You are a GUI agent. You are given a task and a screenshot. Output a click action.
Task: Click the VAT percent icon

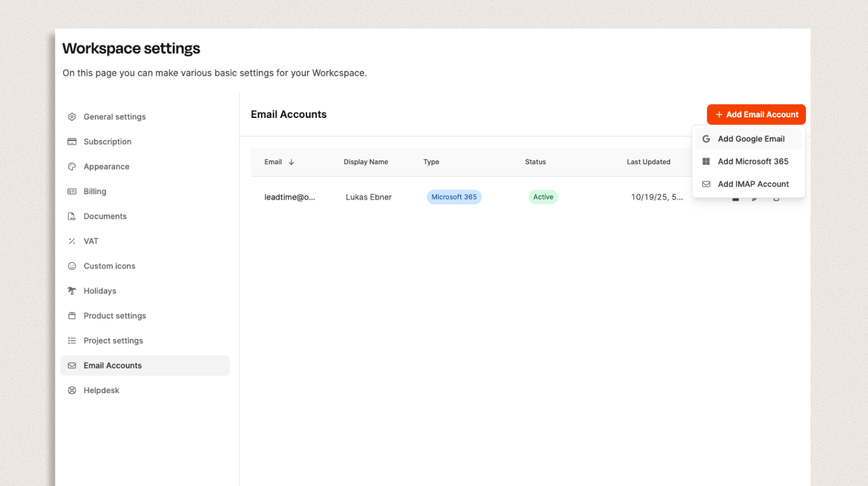pyautogui.click(x=72, y=241)
